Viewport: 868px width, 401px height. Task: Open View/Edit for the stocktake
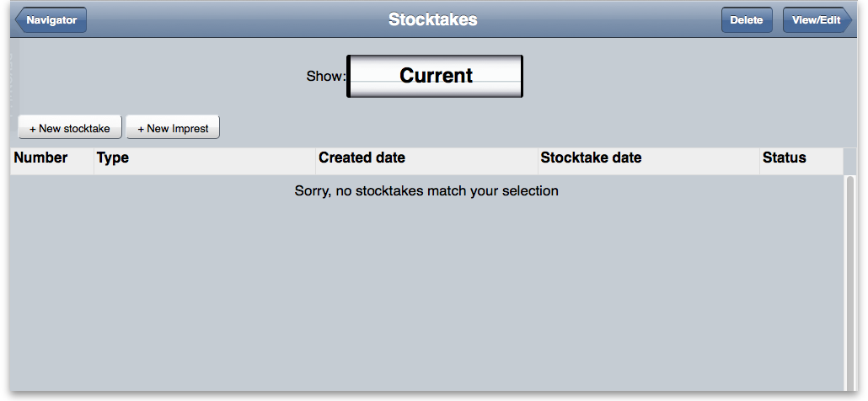tap(816, 19)
